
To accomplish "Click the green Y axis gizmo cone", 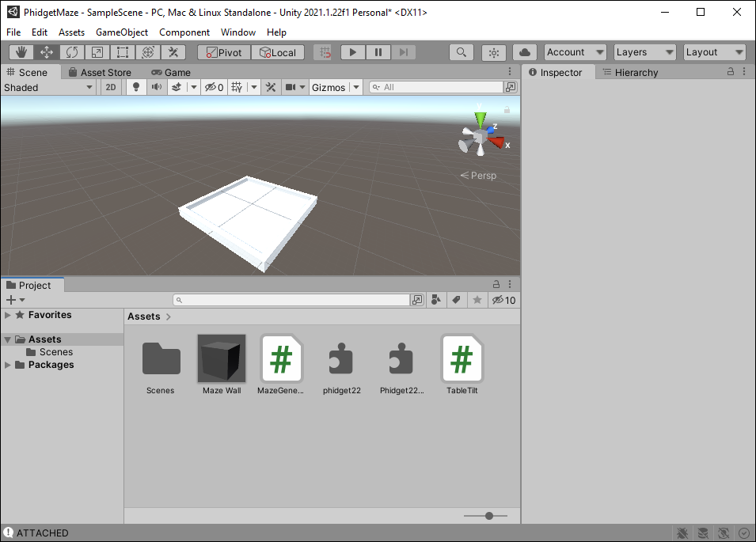I will pos(481,119).
